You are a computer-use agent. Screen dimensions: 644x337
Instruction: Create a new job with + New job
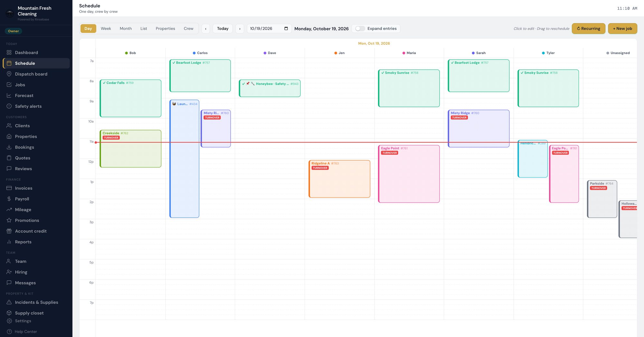622,28
